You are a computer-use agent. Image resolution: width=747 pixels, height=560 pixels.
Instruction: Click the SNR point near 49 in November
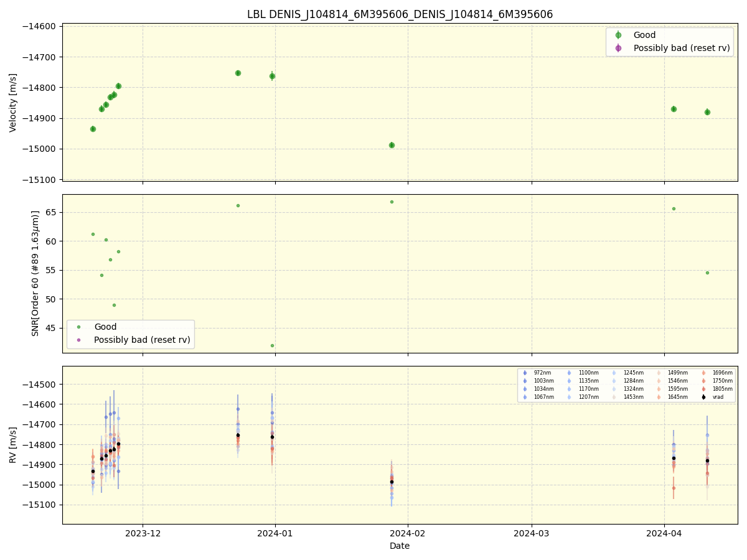click(x=114, y=305)
